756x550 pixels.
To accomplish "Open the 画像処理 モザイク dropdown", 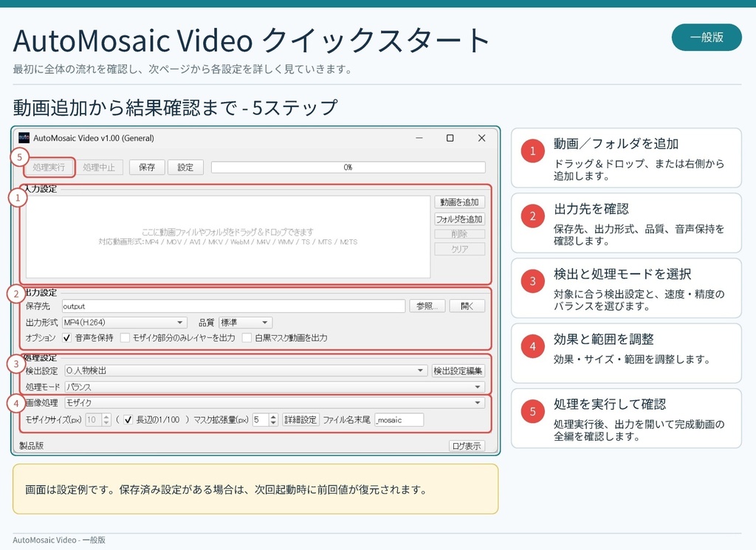I will (275, 402).
